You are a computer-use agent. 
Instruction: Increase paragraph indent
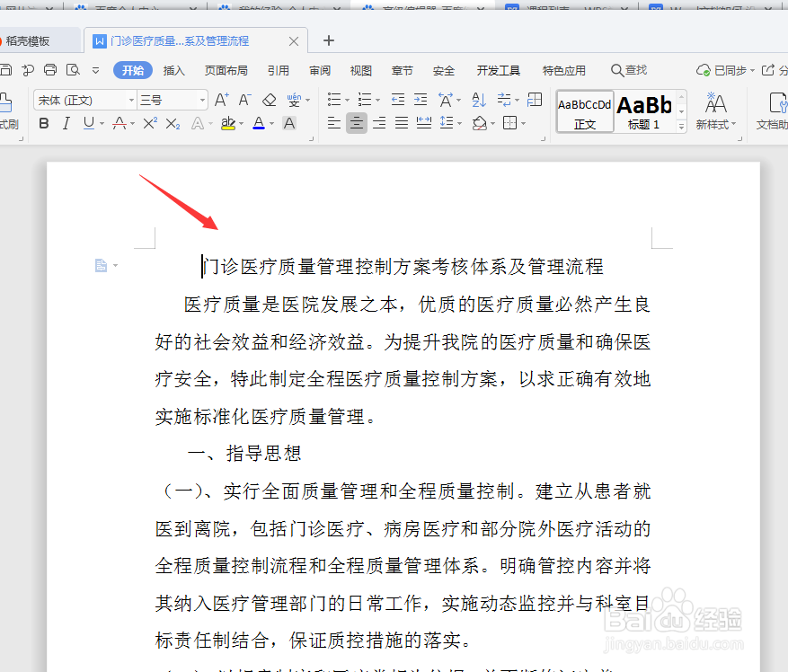click(x=421, y=100)
